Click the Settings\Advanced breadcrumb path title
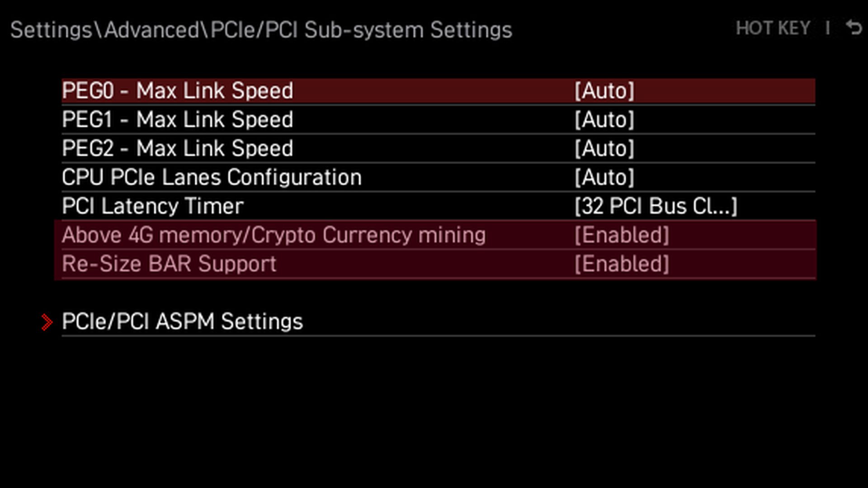Image resolution: width=868 pixels, height=488 pixels. coord(261,30)
